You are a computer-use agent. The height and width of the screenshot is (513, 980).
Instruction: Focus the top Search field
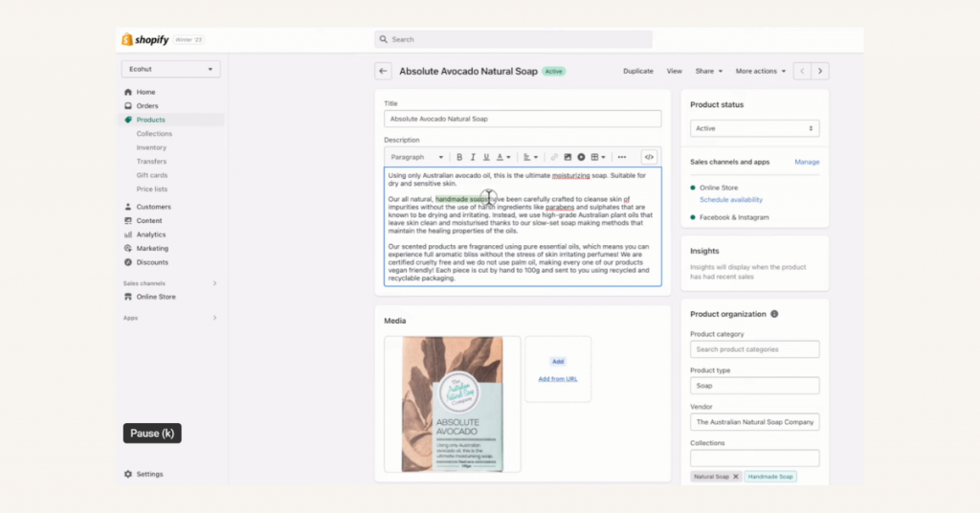pos(513,39)
